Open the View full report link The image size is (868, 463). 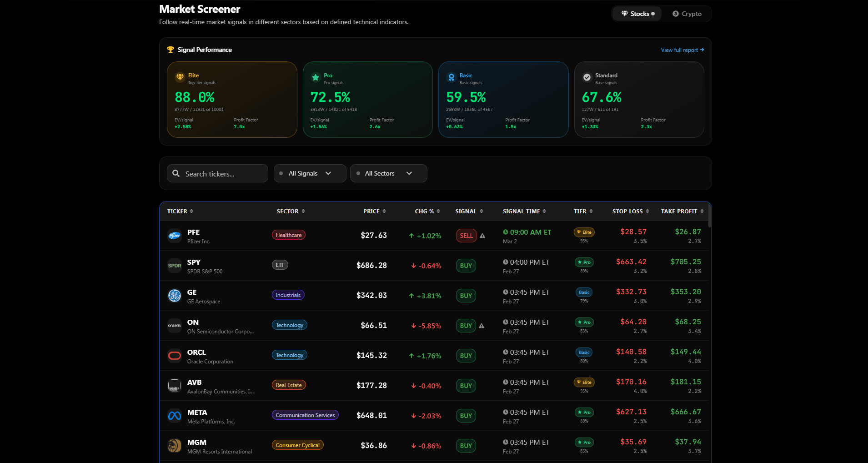click(x=681, y=50)
